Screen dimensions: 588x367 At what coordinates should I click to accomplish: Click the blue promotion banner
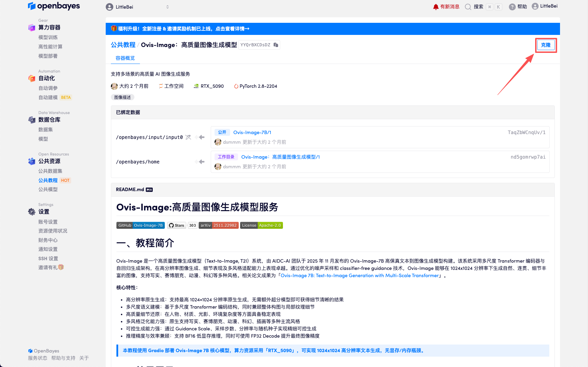pyautogui.click(x=333, y=29)
